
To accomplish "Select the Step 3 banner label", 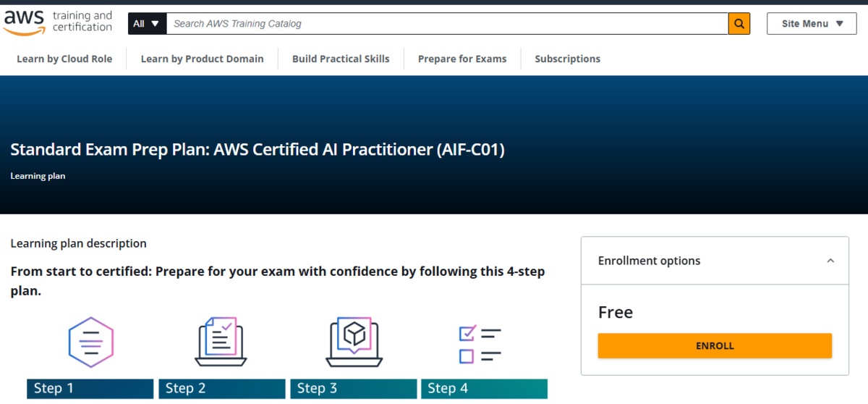I will click(x=354, y=389).
